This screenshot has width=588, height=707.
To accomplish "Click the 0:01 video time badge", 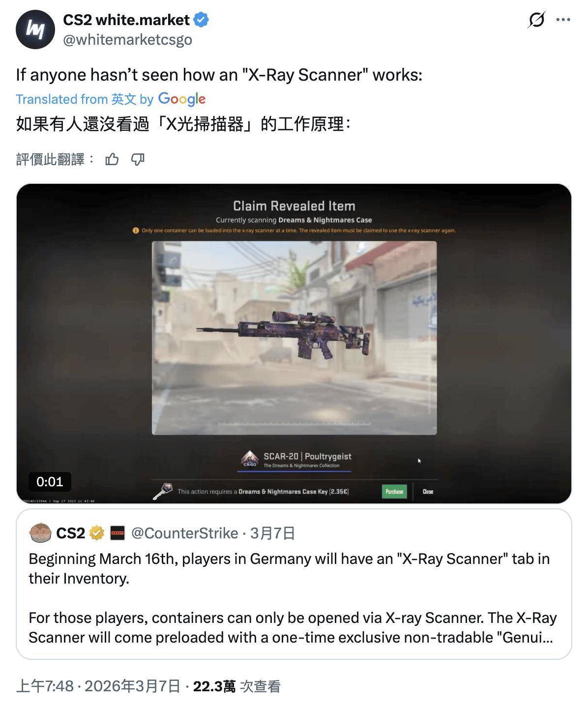I will [x=50, y=481].
